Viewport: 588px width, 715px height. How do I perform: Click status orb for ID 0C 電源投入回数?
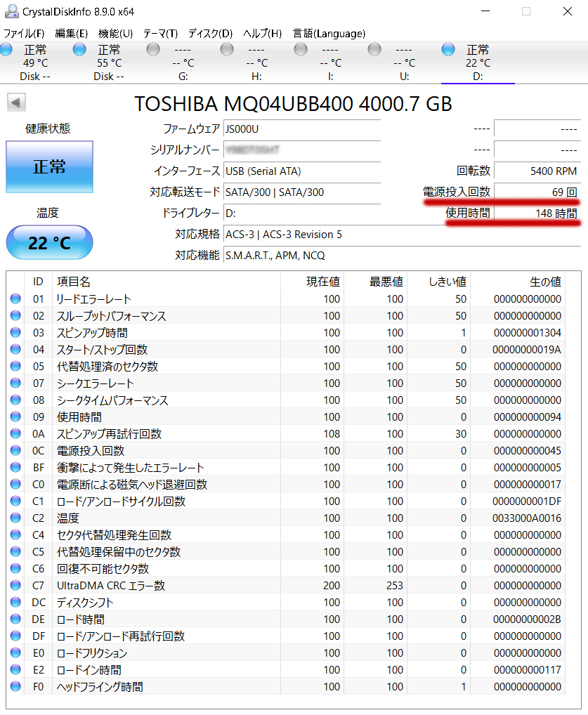tap(15, 450)
